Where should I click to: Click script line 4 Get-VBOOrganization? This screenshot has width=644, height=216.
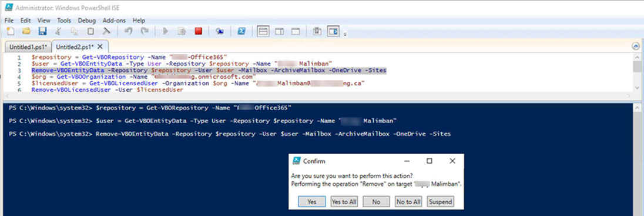point(143,77)
